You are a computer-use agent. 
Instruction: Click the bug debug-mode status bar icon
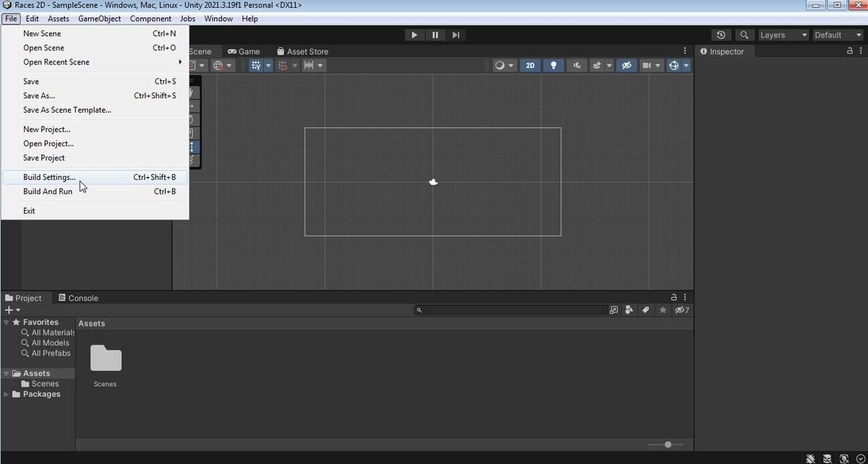coord(811,458)
